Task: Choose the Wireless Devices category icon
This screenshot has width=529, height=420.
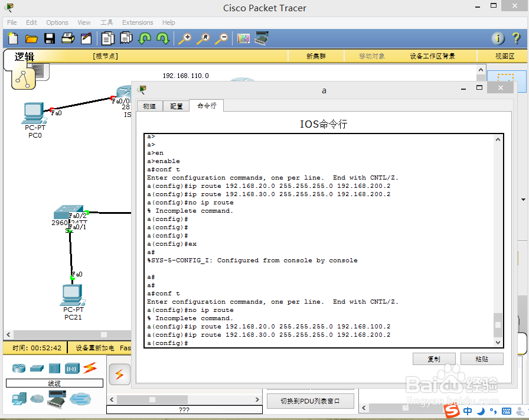Action: pos(72,368)
